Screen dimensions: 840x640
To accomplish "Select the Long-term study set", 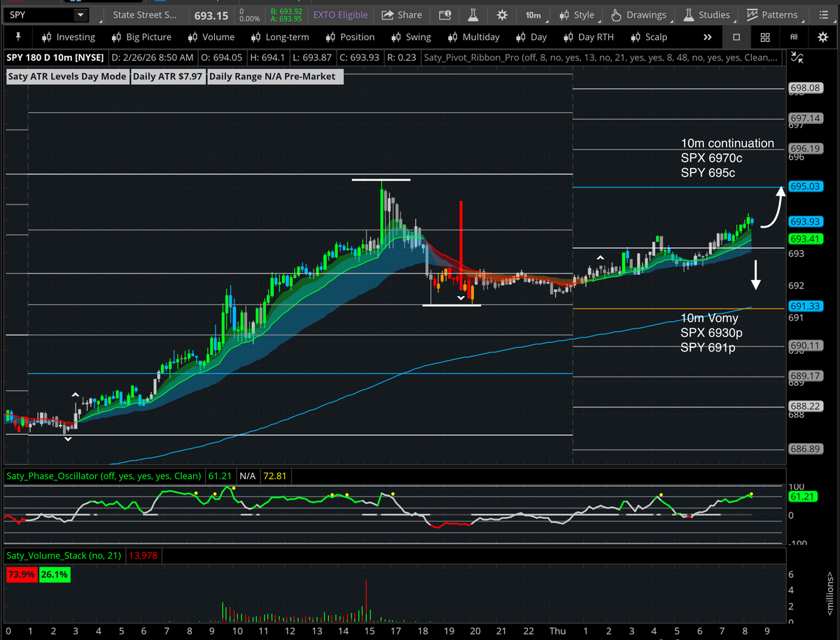I will [279, 37].
